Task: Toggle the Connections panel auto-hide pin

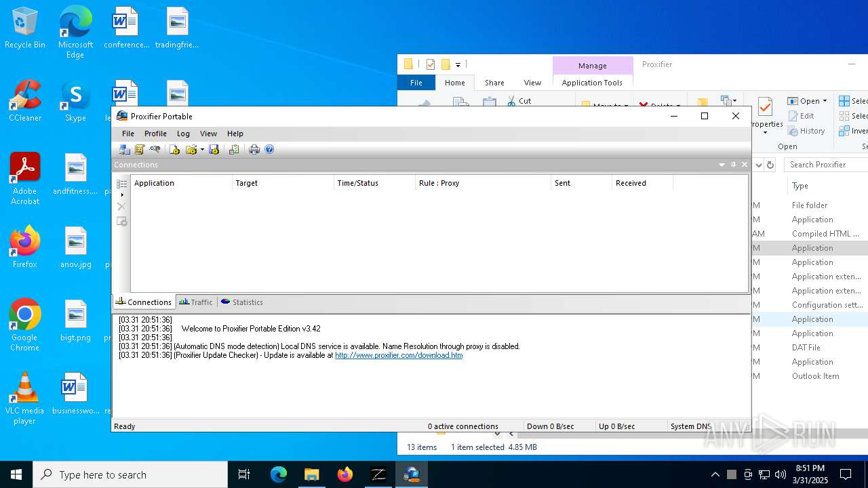Action: pyautogui.click(x=733, y=165)
